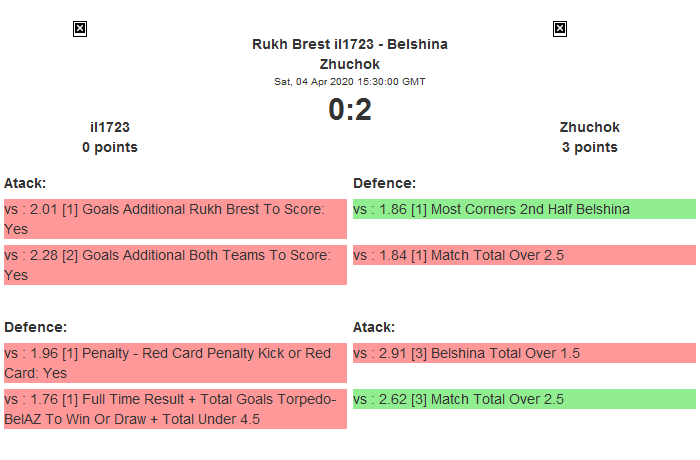This screenshot has height=460, width=700.
Task: Click Atack heading above Belshina Total Over 1.5
Action: (x=374, y=327)
